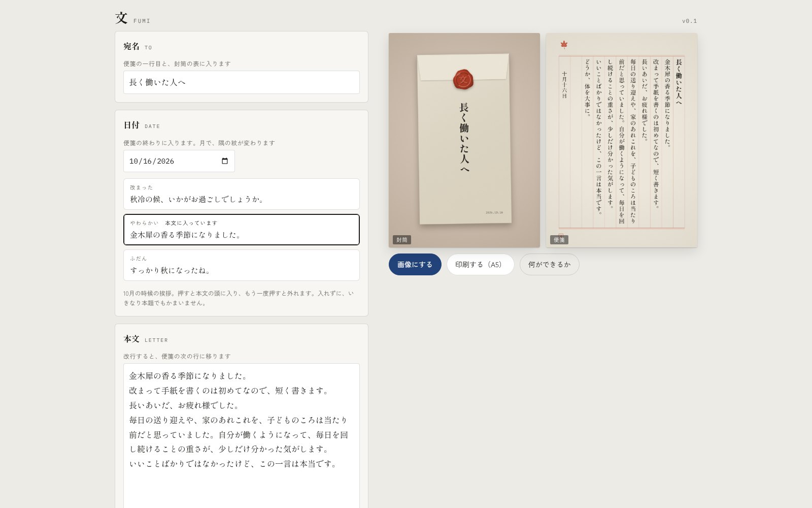This screenshot has height=508, width=812.
Task: Click the small date printed on the envelope
Action: pyautogui.click(x=494, y=212)
